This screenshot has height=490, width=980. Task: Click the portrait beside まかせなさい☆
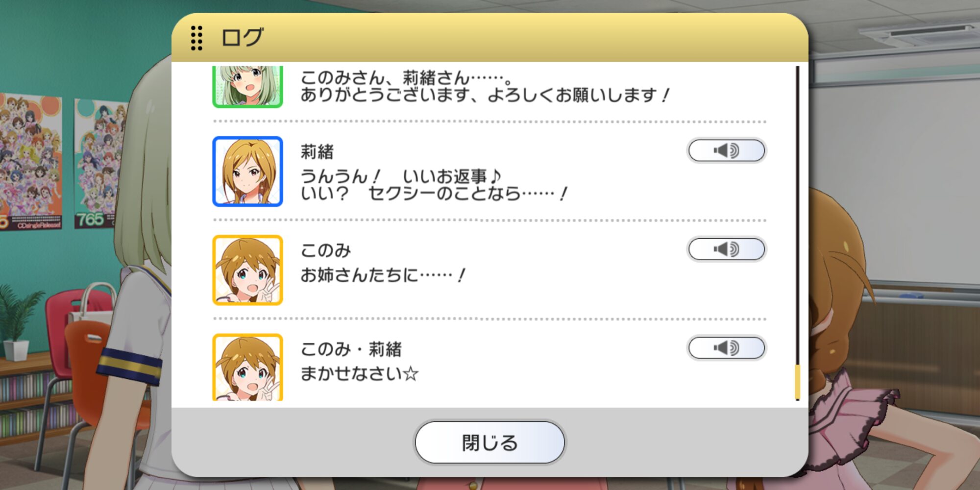point(247,367)
